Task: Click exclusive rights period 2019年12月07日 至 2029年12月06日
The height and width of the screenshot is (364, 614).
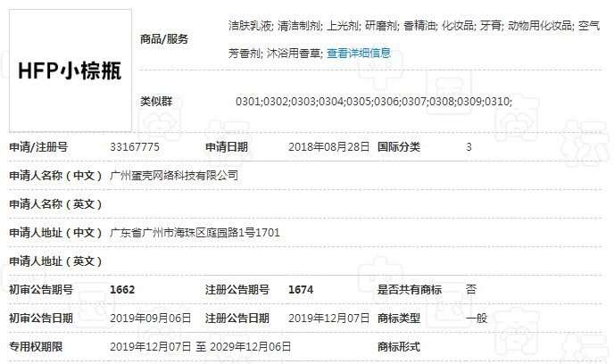Action: tap(201, 347)
